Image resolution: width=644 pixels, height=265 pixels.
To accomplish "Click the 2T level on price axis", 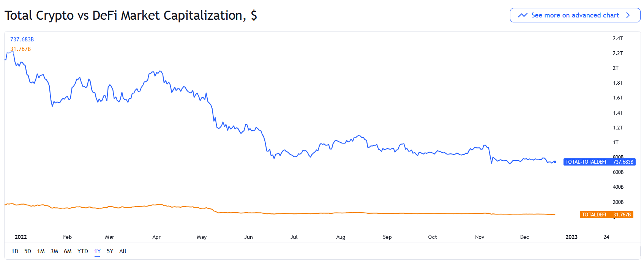I will (616, 68).
